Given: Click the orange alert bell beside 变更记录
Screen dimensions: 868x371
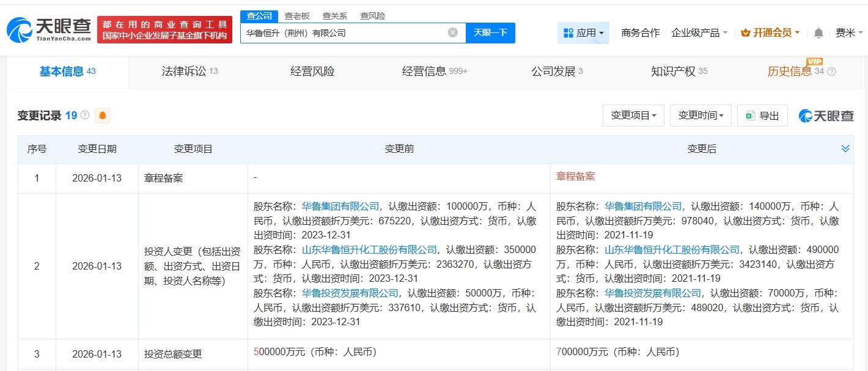Looking at the screenshot, I should pyautogui.click(x=102, y=115).
